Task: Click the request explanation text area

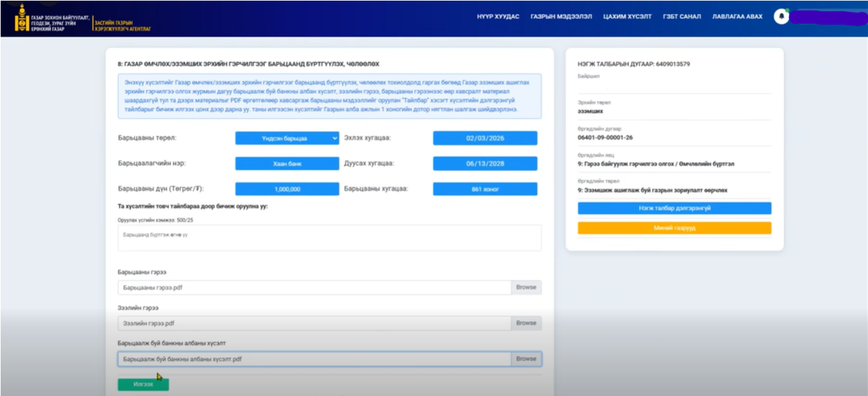Action: pyautogui.click(x=329, y=238)
